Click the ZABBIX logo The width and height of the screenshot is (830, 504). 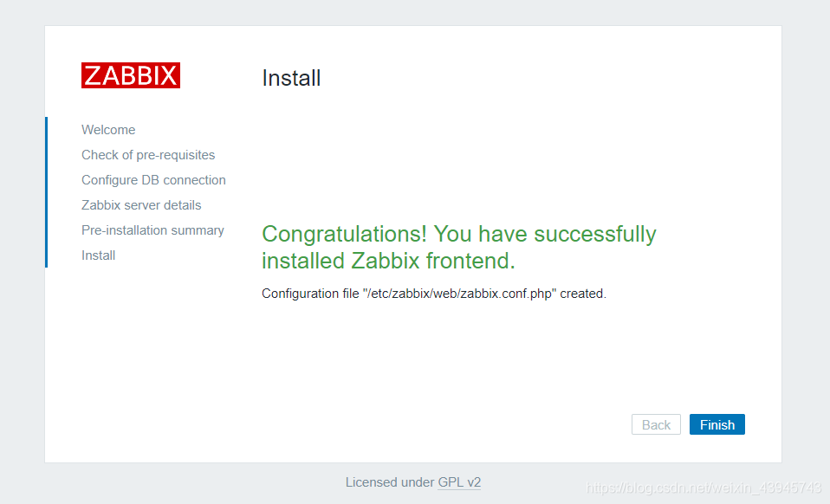point(131,75)
